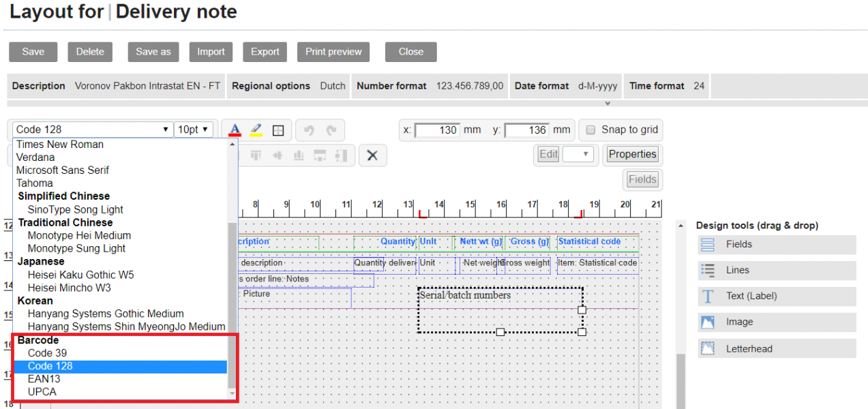
Task: Click the redo arrow icon
Action: [331, 130]
